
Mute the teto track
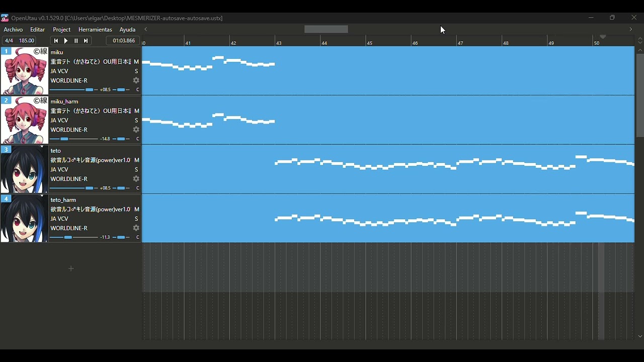pos(136,160)
